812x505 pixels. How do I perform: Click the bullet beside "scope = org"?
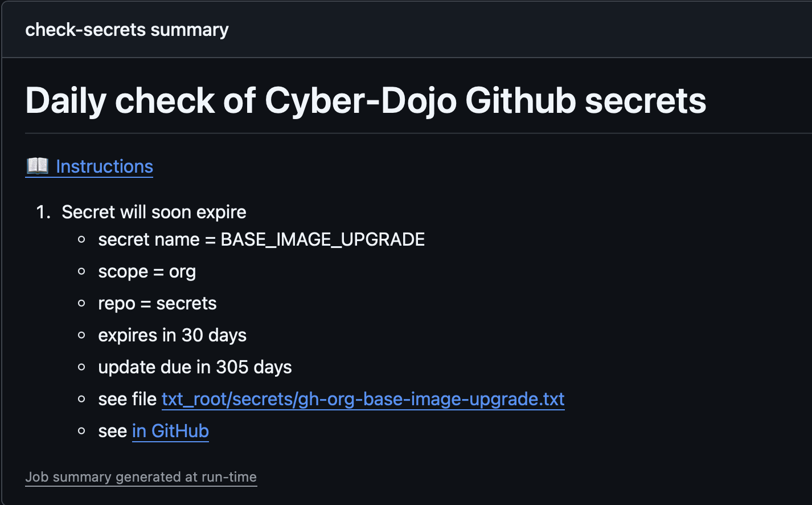pyautogui.click(x=82, y=272)
